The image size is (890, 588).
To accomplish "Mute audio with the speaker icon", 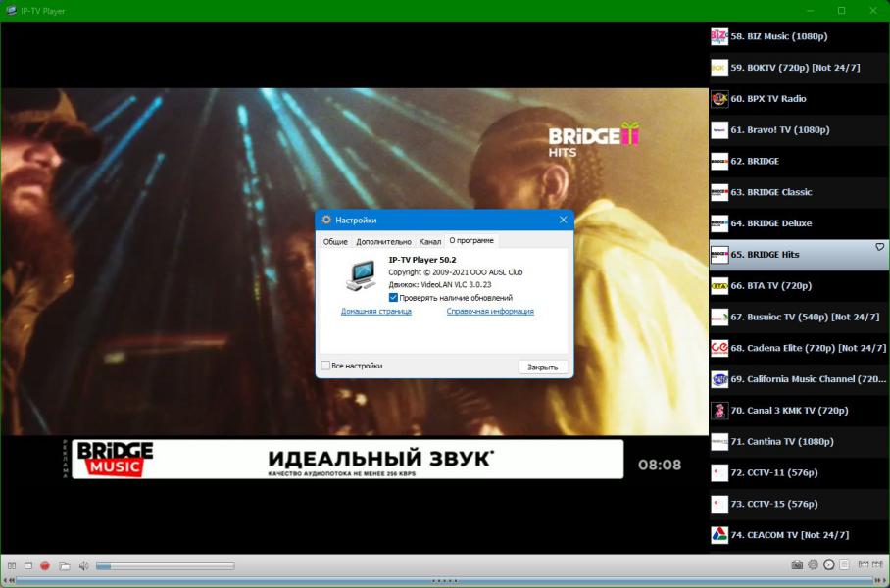I will 83,565.
